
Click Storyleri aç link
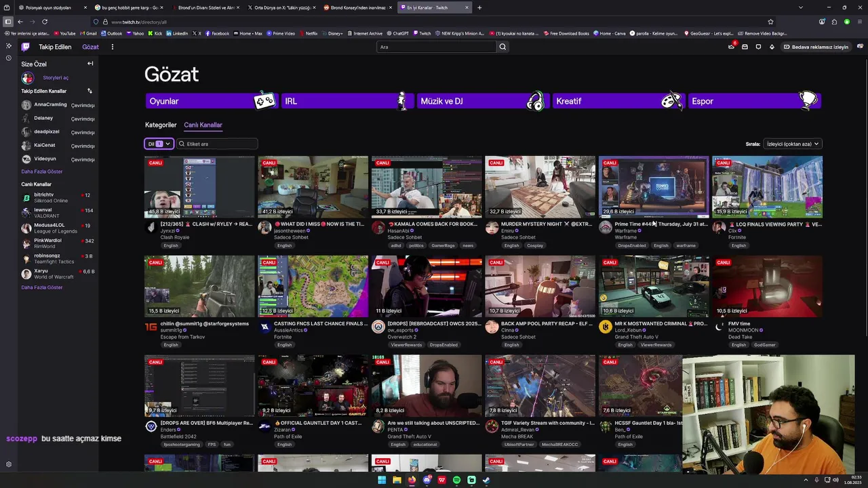(56, 78)
